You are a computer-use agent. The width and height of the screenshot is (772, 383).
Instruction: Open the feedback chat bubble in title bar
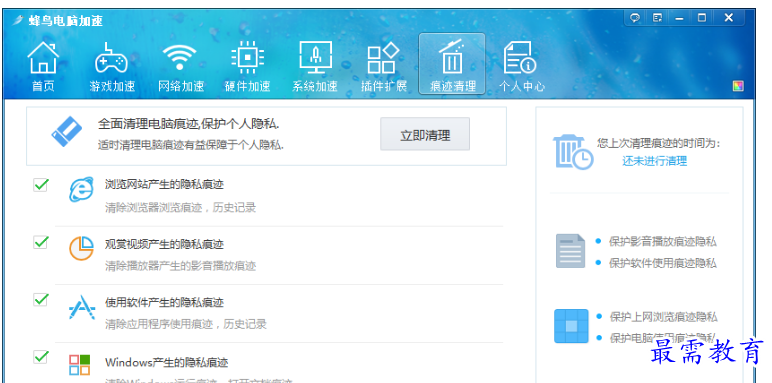(x=635, y=18)
